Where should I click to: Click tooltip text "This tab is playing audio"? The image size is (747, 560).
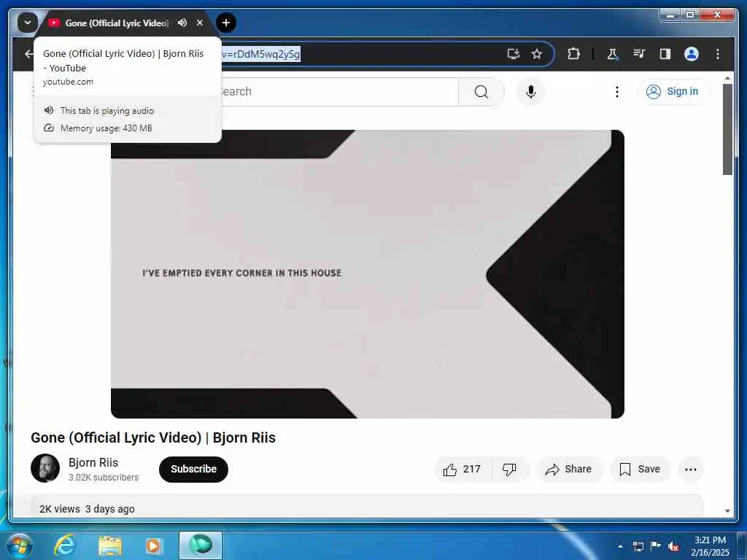point(107,111)
